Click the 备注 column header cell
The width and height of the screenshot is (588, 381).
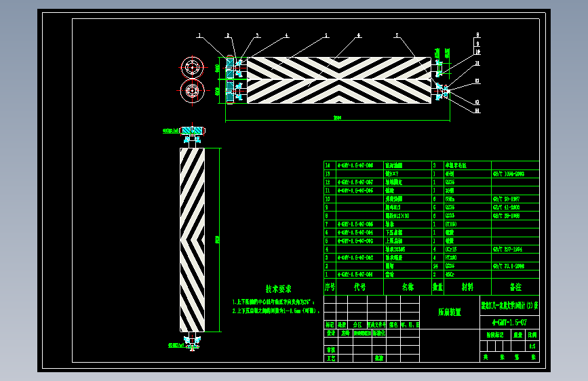pyautogui.click(x=515, y=287)
